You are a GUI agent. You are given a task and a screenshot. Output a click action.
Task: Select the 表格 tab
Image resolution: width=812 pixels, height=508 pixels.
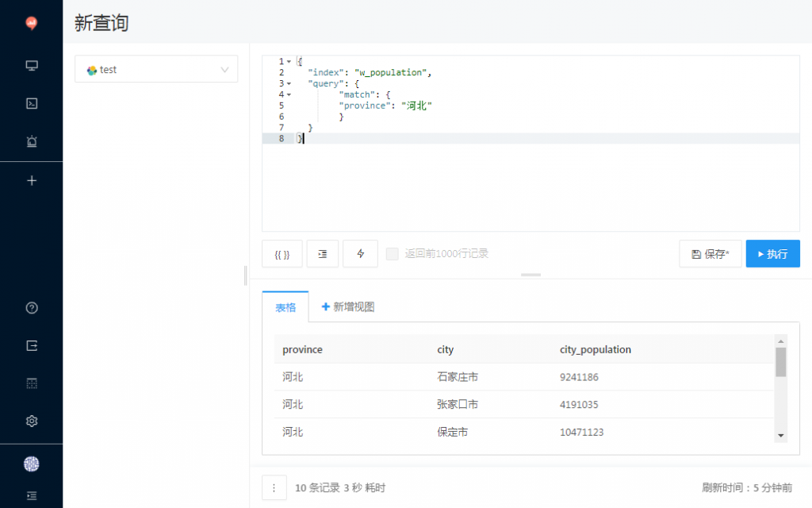(x=285, y=307)
